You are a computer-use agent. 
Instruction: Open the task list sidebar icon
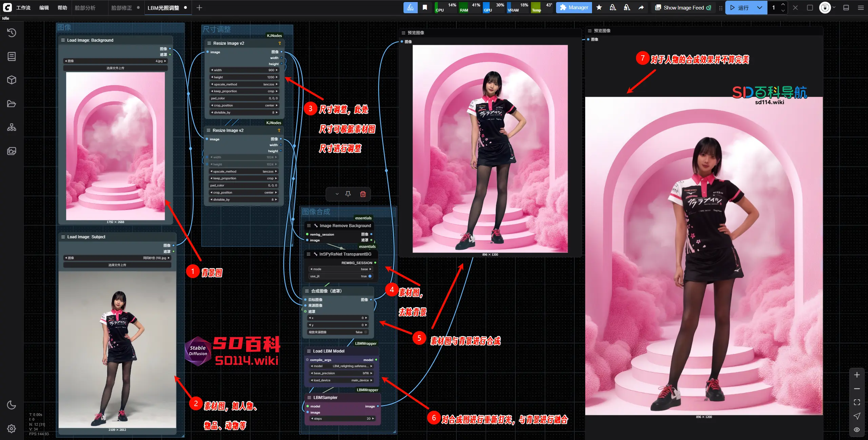[x=12, y=56]
